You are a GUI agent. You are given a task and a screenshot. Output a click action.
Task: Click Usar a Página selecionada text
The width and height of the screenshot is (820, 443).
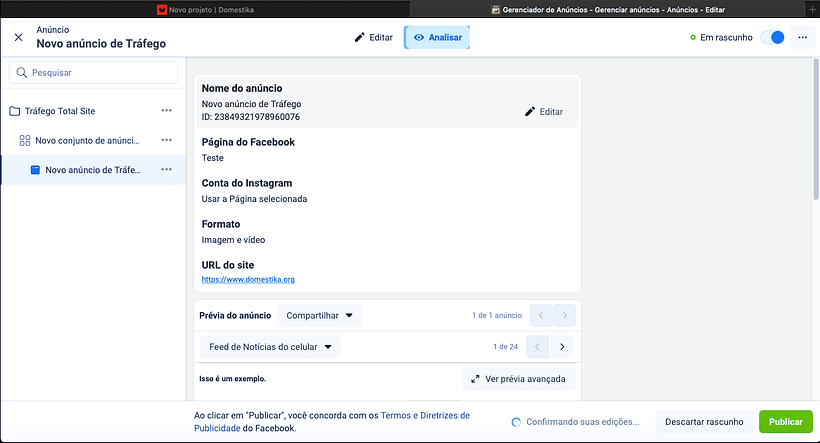pyautogui.click(x=254, y=199)
